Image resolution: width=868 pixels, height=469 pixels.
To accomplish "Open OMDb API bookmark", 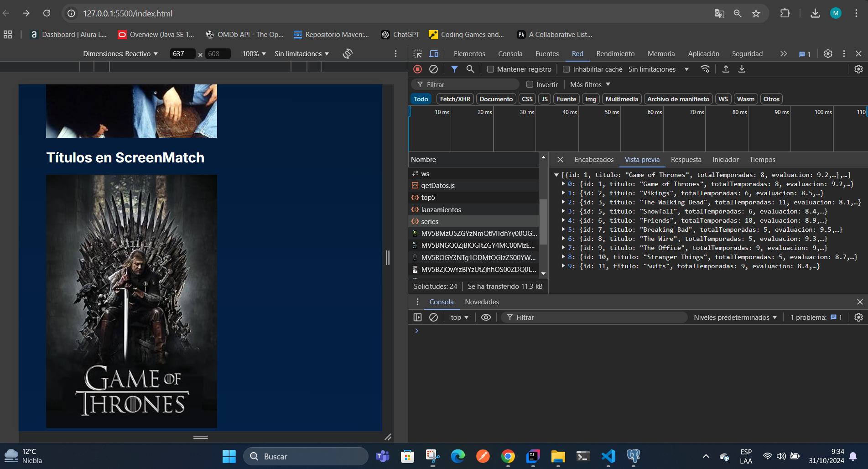I will click(244, 34).
